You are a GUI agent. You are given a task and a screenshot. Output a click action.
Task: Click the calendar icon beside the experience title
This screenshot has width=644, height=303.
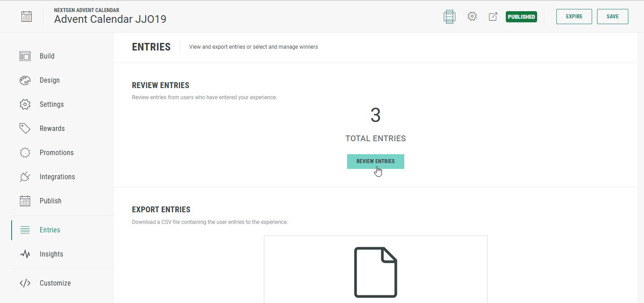[x=26, y=17]
